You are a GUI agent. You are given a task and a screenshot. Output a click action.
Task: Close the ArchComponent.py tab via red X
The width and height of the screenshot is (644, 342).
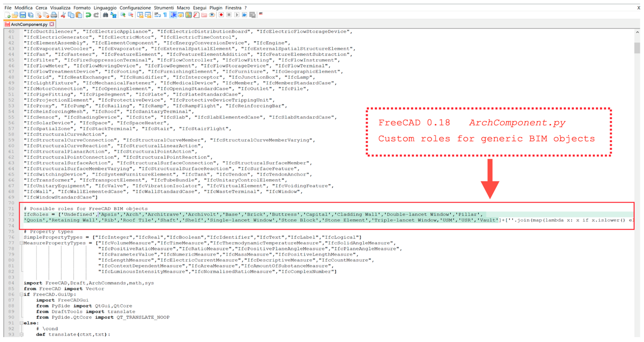point(52,24)
